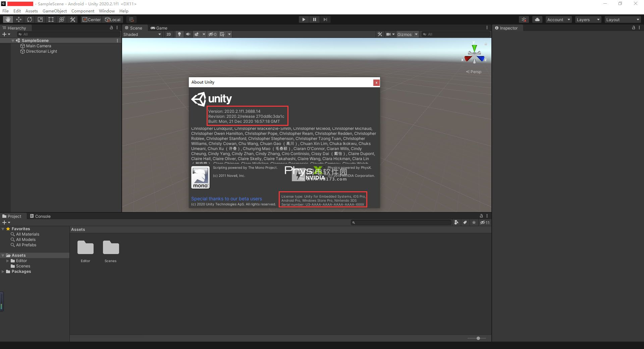Select Main Camera in Hierarchy
The image size is (644, 349).
tap(39, 46)
